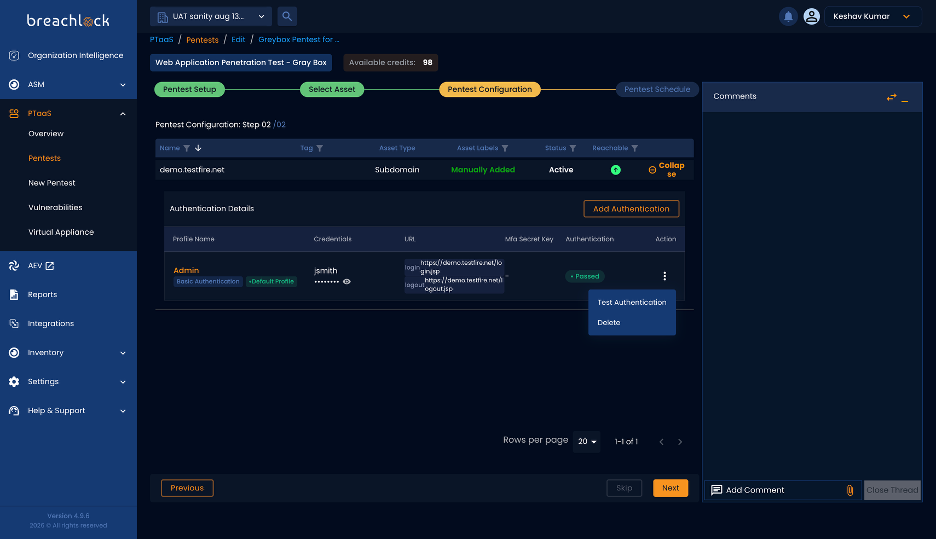The image size is (936, 540).
Task: Open the Pentests menu item
Action: [44, 159]
